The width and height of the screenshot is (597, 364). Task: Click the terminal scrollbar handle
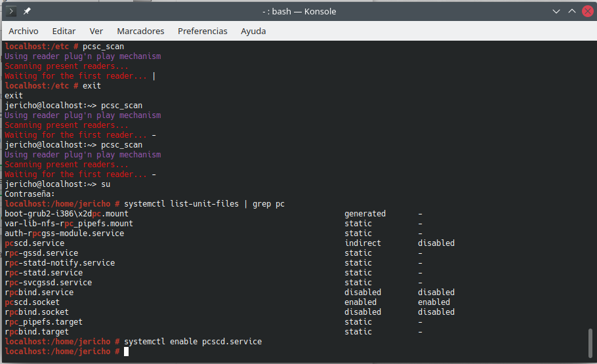pyautogui.click(x=591, y=343)
